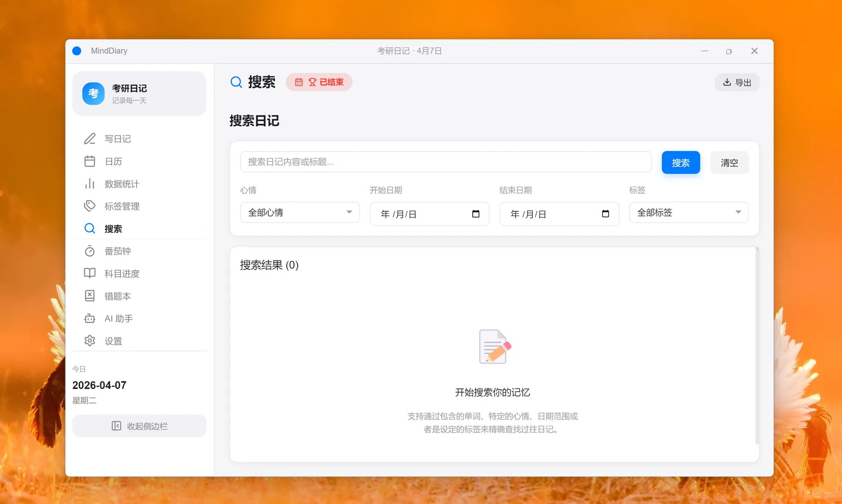The height and width of the screenshot is (504, 842).
Task: Open 科目进度 book icon
Action: click(90, 274)
